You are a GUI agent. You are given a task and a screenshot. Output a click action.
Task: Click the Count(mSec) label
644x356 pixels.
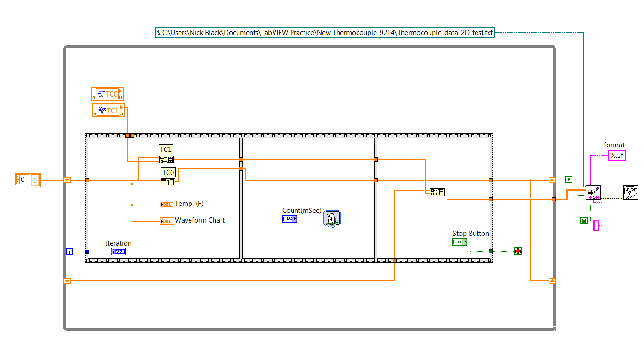[x=302, y=211]
